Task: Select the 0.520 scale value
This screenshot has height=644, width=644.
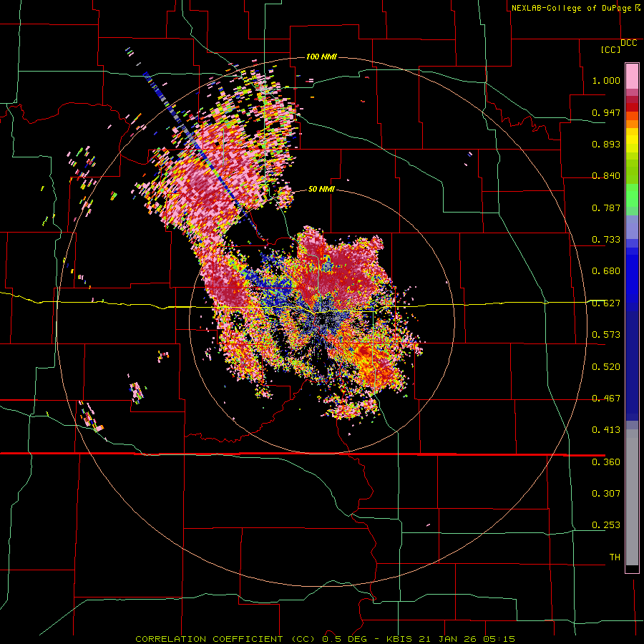Action: pos(606,366)
